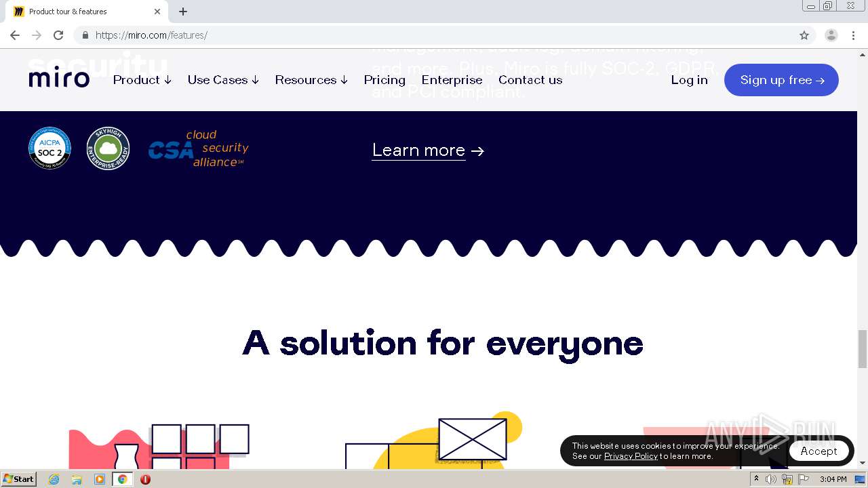Expand the Product dropdown menu

point(142,80)
